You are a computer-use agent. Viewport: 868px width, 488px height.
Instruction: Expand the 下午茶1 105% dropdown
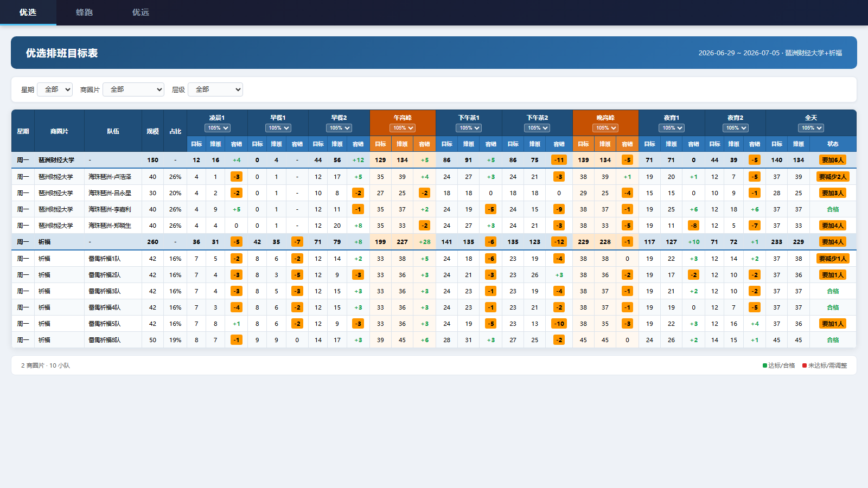(469, 128)
